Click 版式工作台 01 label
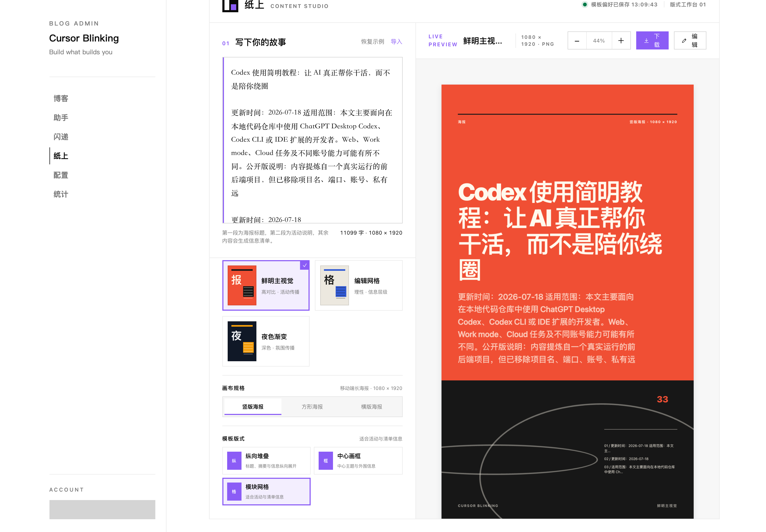 point(688,5)
